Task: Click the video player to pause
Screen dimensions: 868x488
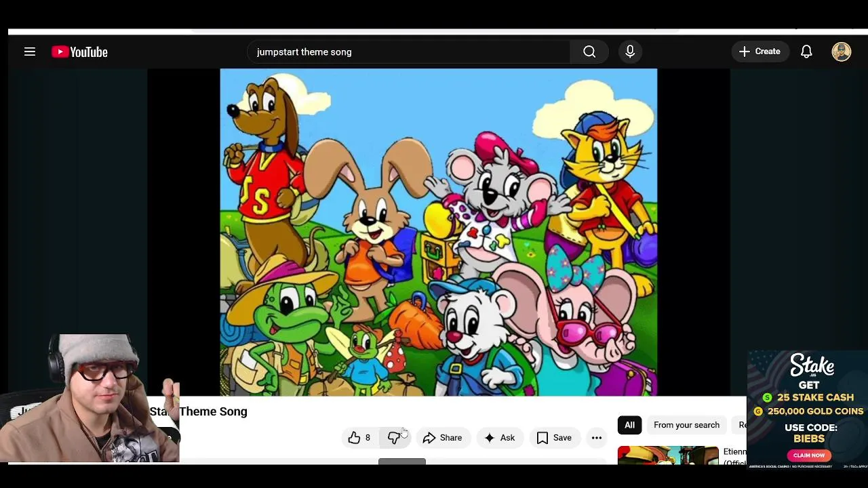Action: coord(439,232)
